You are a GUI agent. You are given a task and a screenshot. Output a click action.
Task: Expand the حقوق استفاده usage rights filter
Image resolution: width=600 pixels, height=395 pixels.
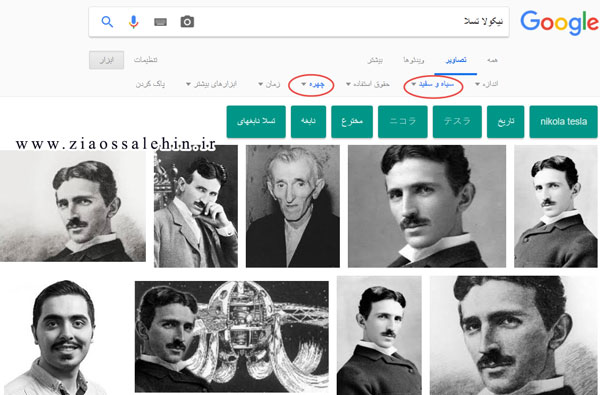(x=367, y=84)
